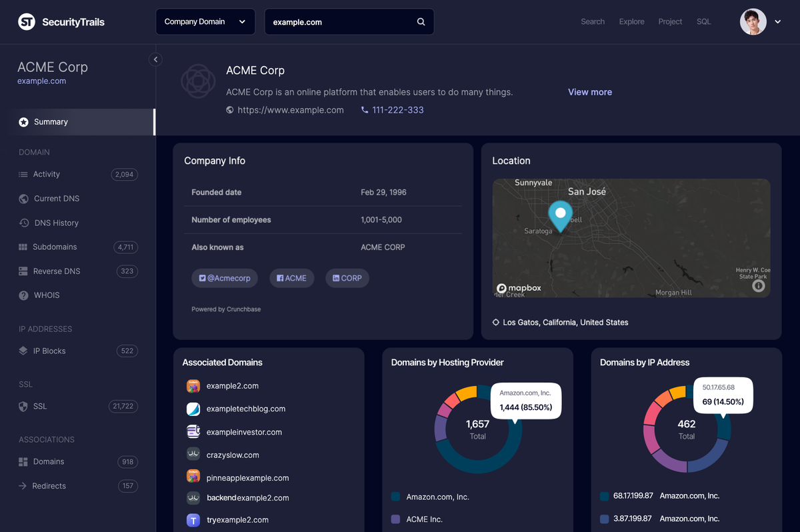Click the 918 Domains count badge
800x532 pixels.
click(128, 461)
